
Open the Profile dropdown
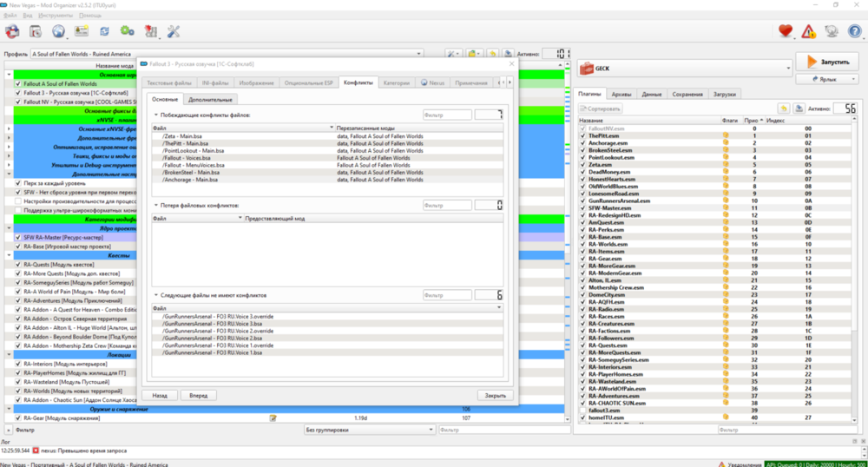227,54
